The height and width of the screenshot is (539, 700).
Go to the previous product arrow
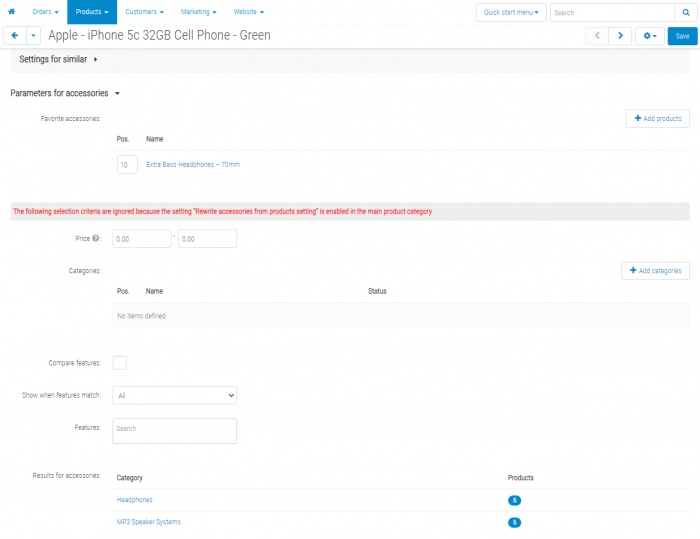[597, 36]
